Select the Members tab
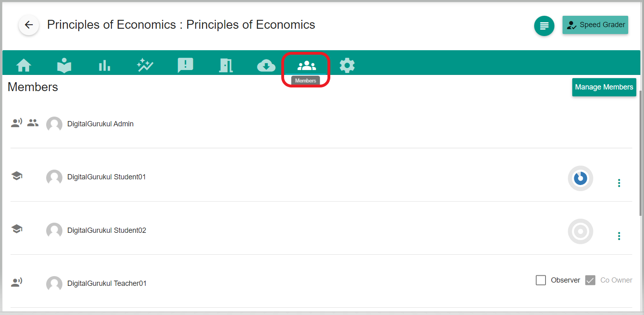This screenshot has width=644, height=315. point(306,65)
